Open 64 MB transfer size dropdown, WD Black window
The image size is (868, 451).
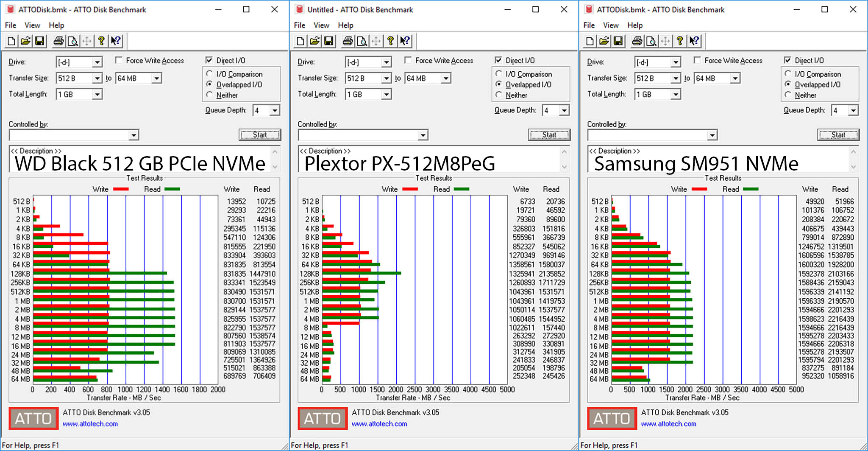point(157,78)
